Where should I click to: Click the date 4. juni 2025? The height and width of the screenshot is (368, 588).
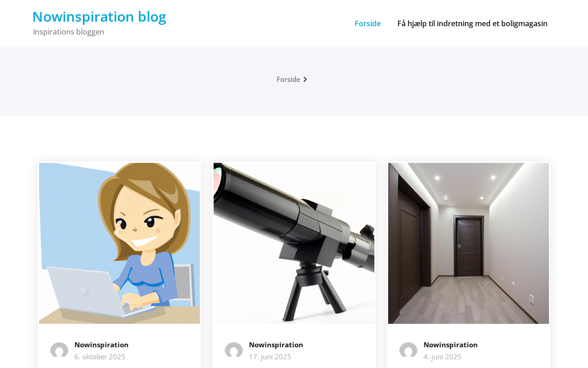click(x=442, y=356)
